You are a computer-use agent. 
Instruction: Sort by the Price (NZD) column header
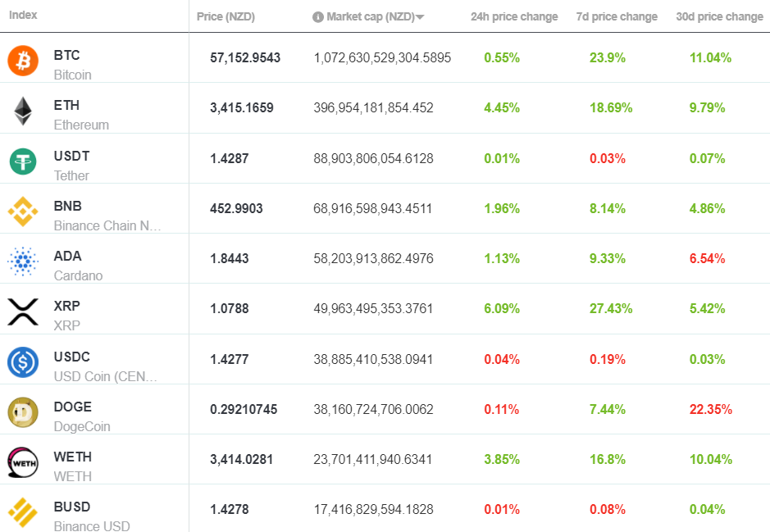226,16
